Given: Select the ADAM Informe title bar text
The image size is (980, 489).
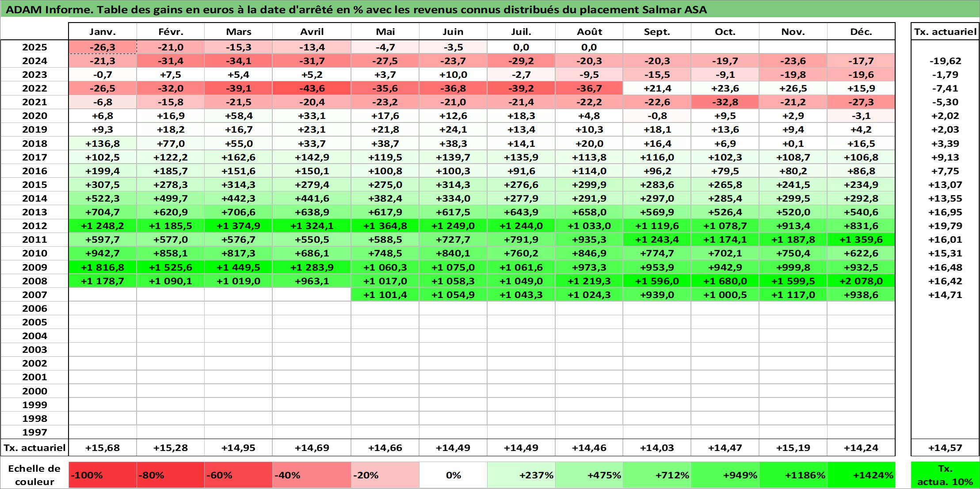Looking at the screenshot, I should [356, 9].
